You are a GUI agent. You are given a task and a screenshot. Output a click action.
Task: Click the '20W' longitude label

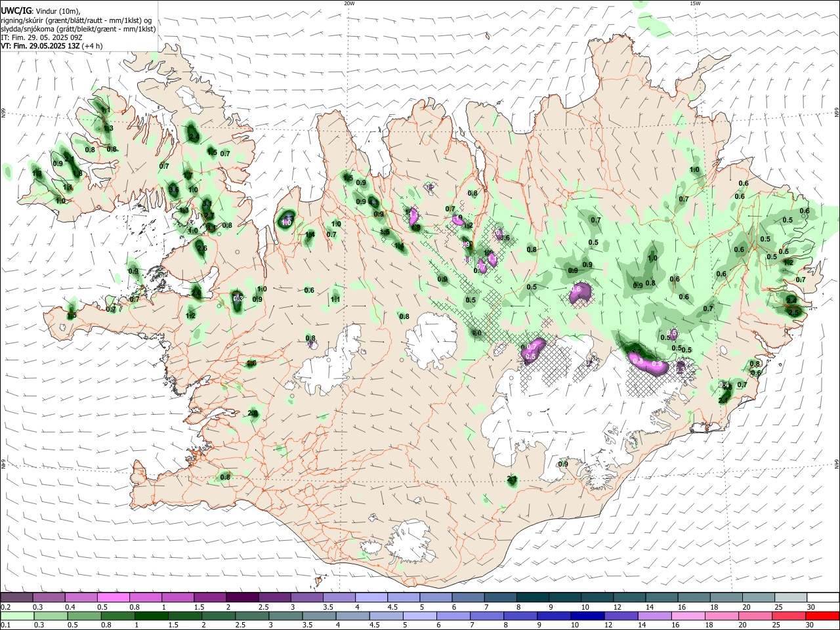coord(349,3)
